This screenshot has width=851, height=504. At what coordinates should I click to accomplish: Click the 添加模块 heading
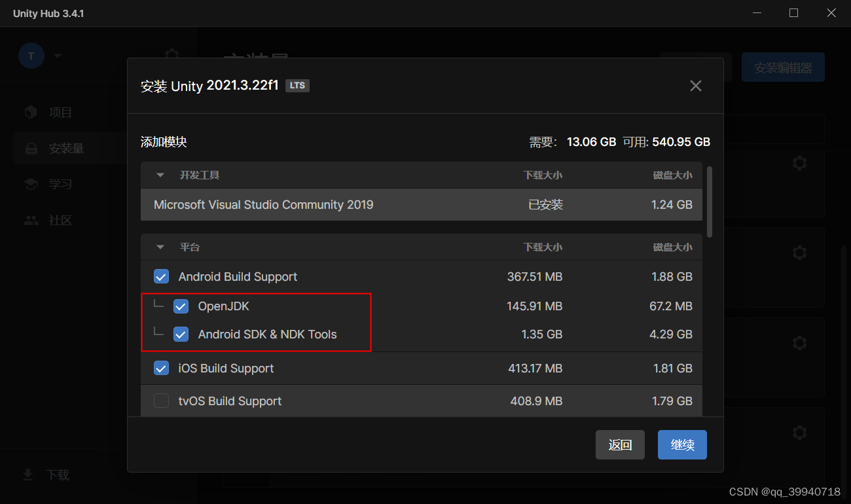point(164,142)
